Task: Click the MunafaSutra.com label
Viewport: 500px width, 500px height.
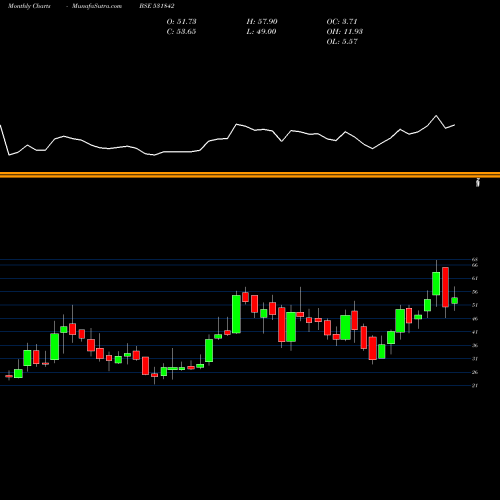Action: pos(97,6)
